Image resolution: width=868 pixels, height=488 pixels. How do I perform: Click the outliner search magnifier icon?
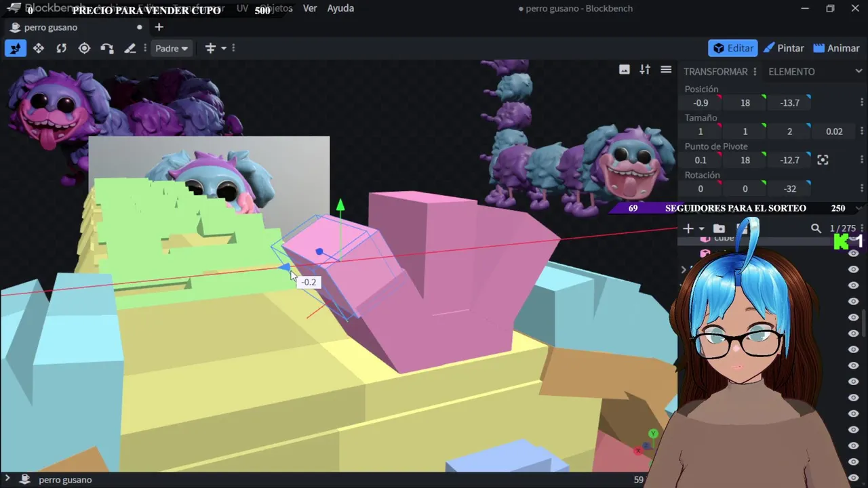click(816, 228)
